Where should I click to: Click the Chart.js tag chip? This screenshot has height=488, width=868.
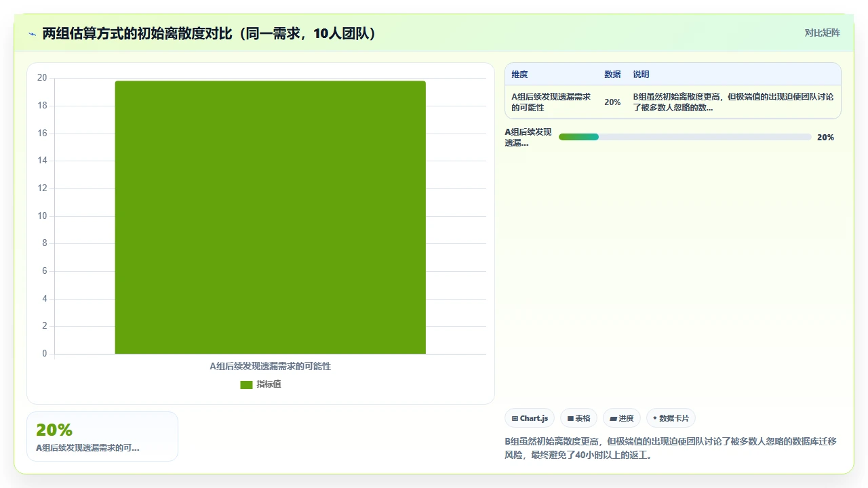[530, 418]
